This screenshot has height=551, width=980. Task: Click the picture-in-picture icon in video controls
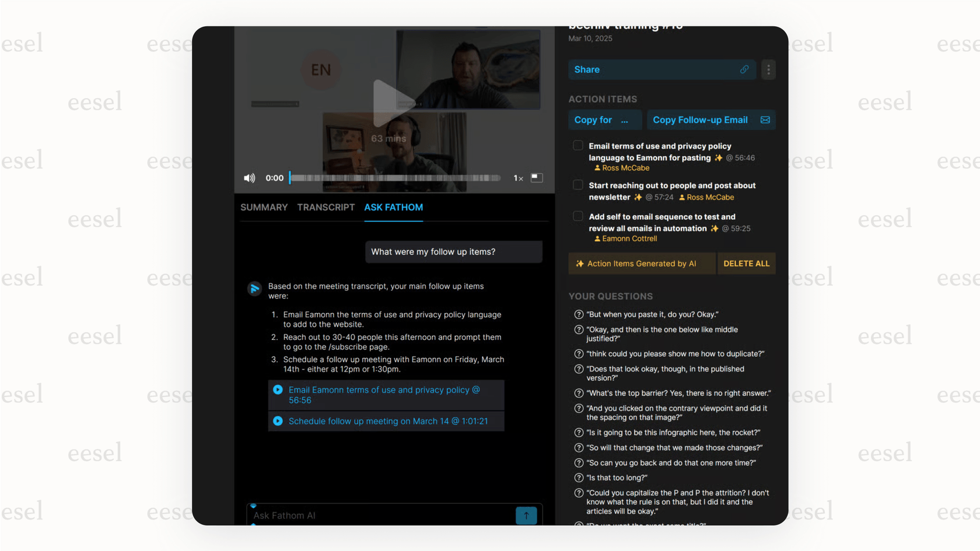(x=536, y=178)
